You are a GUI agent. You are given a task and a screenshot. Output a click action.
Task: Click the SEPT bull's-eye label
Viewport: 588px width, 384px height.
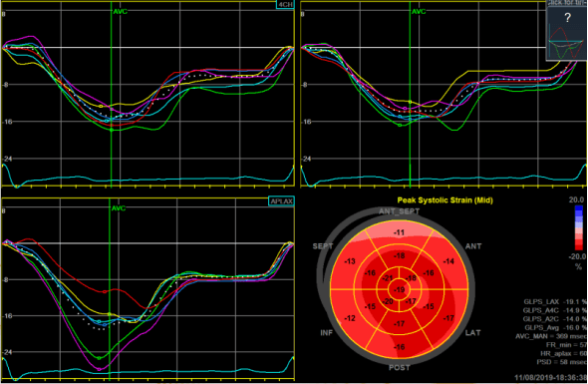click(x=323, y=246)
